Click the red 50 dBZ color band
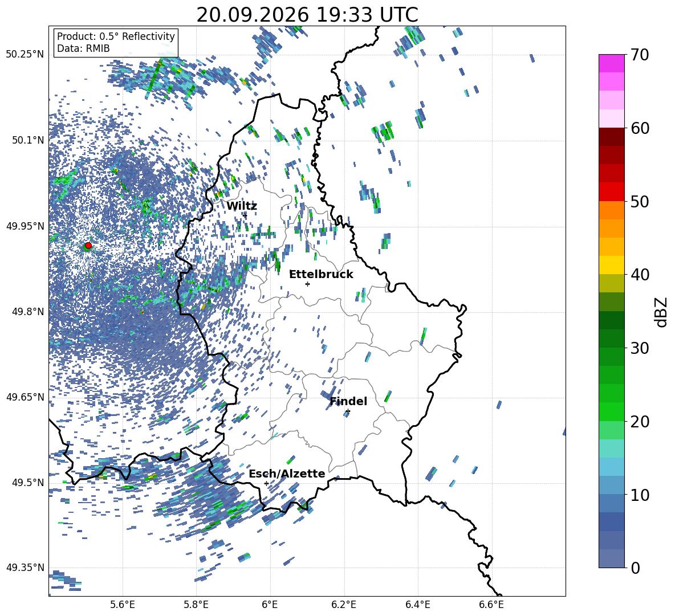This screenshot has height=616, width=675. (611, 192)
